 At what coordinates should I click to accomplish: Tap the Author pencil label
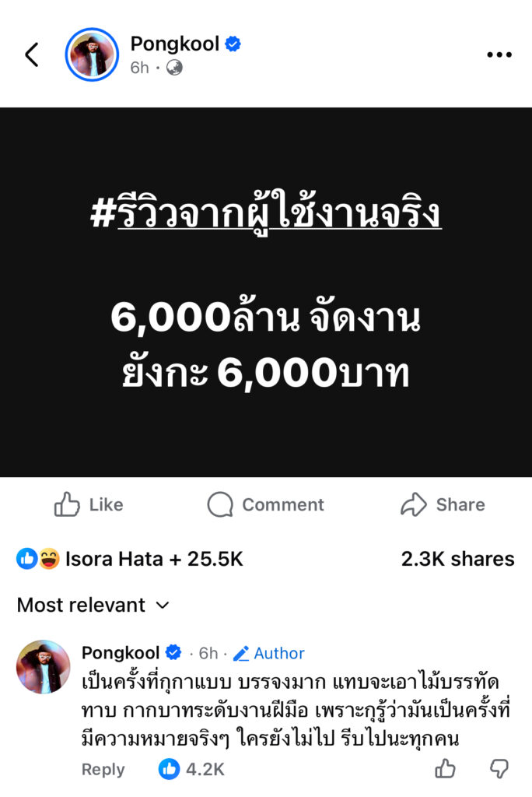[269, 653]
